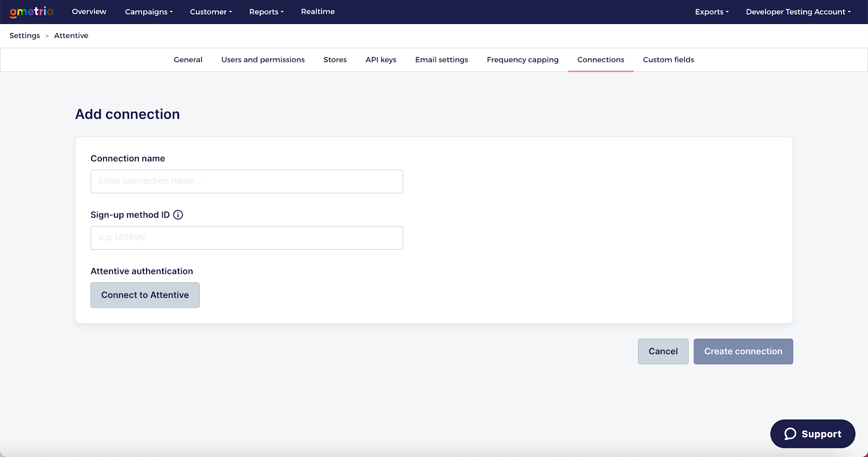This screenshot has height=457, width=868.
Task: Open the Stores tab
Action: 335,60
